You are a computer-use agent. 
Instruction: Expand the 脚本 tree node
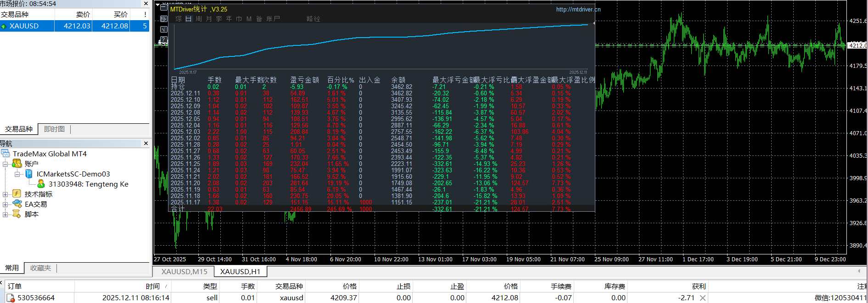[6, 215]
